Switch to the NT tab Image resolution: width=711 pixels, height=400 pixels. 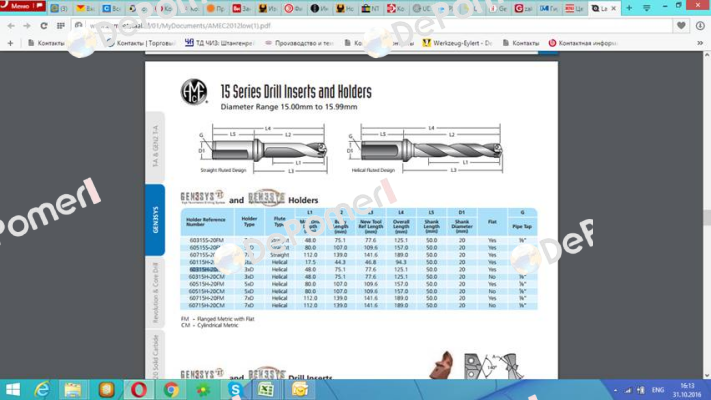coord(370,9)
